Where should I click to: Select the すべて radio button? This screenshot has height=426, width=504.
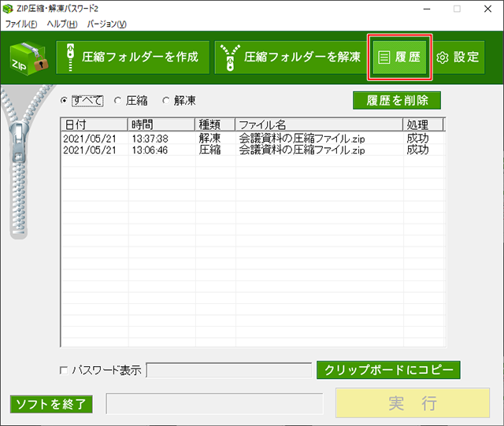pyautogui.click(x=65, y=101)
